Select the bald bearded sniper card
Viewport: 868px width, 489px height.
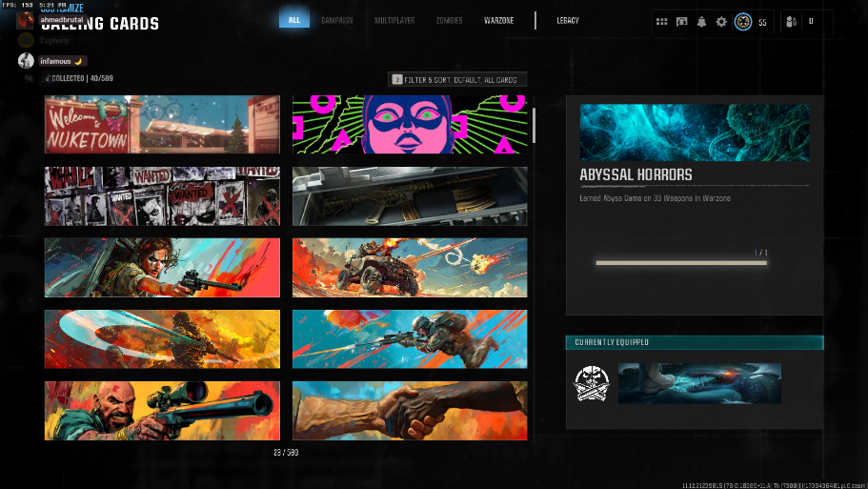coord(162,411)
